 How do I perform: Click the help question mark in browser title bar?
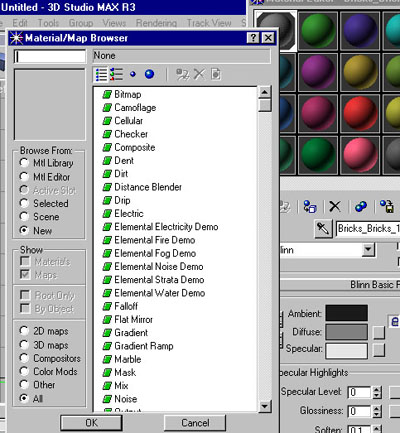click(253, 38)
